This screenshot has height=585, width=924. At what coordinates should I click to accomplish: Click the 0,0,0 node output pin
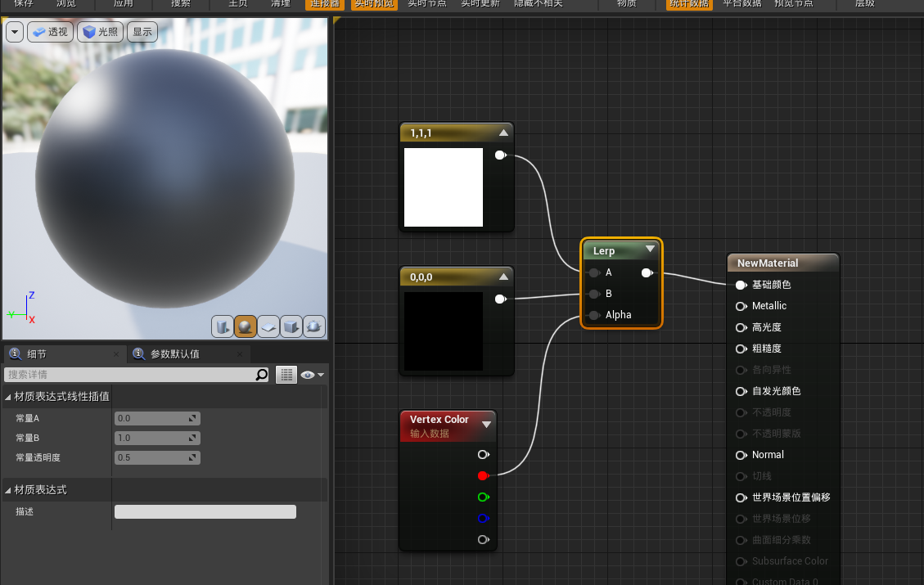coord(500,299)
